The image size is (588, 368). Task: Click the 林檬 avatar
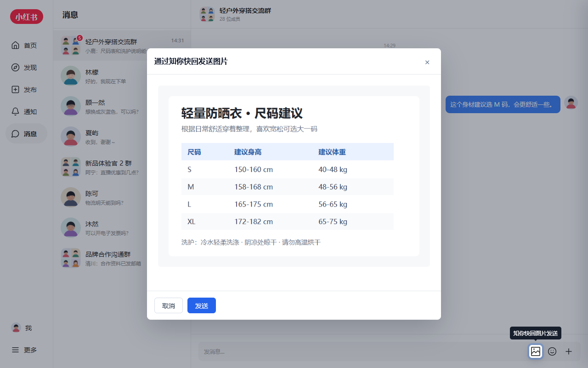click(x=71, y=75)
